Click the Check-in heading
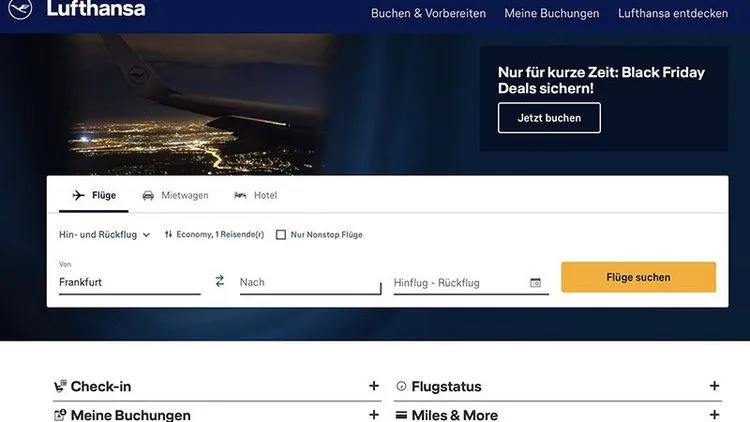750x422 pixels. (101, 386)
